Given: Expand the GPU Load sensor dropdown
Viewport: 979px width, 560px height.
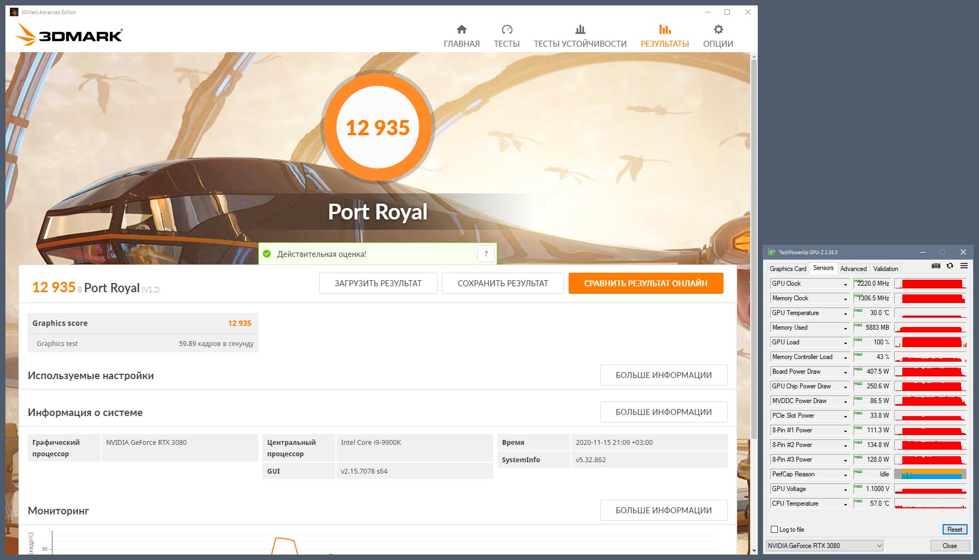Looking at the screenshot, I should click(x=845, y=343).
